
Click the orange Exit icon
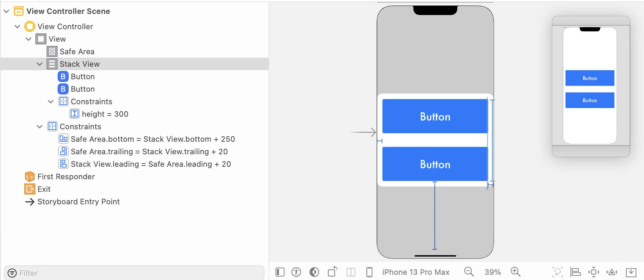(30, 189)
